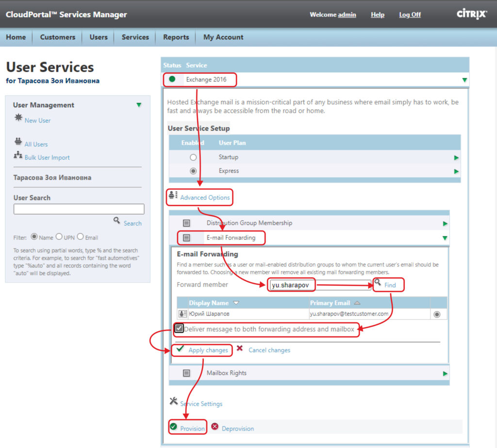Image resolution: width=497 pixels, height=448 pixels.
Task: Click the green Provision check icon
Action: (x=173, y=427)
